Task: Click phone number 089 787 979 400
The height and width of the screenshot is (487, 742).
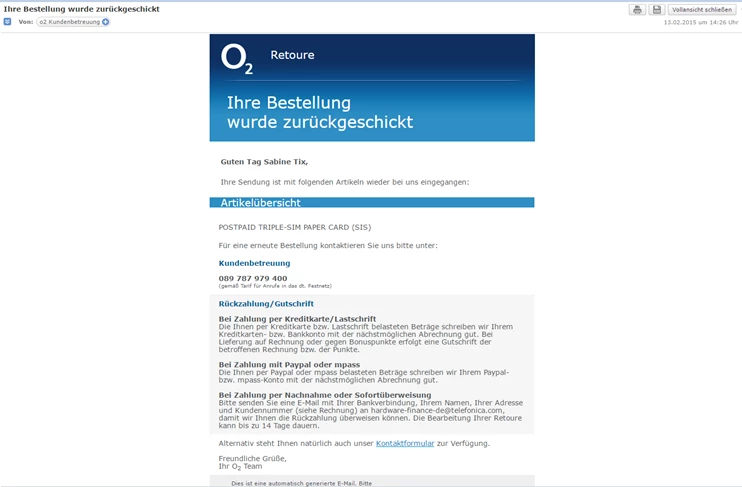Action: [x=253, y=278]
